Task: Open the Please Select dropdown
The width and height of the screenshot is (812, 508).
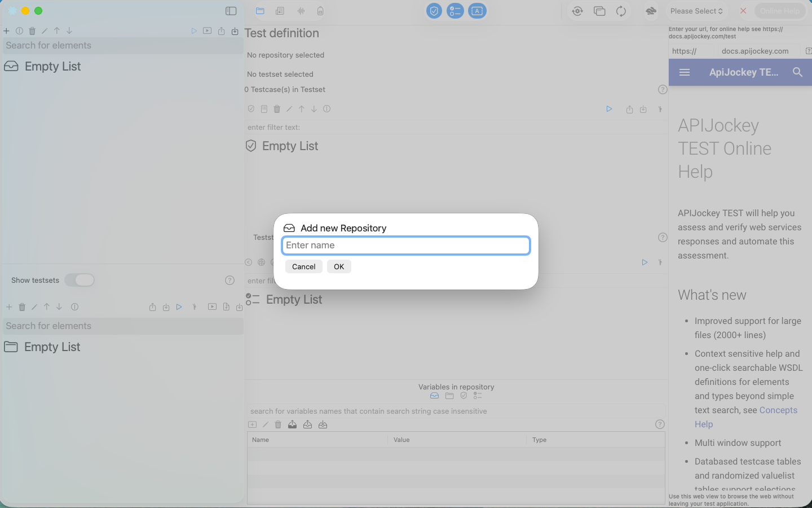Action: [696, 11]
